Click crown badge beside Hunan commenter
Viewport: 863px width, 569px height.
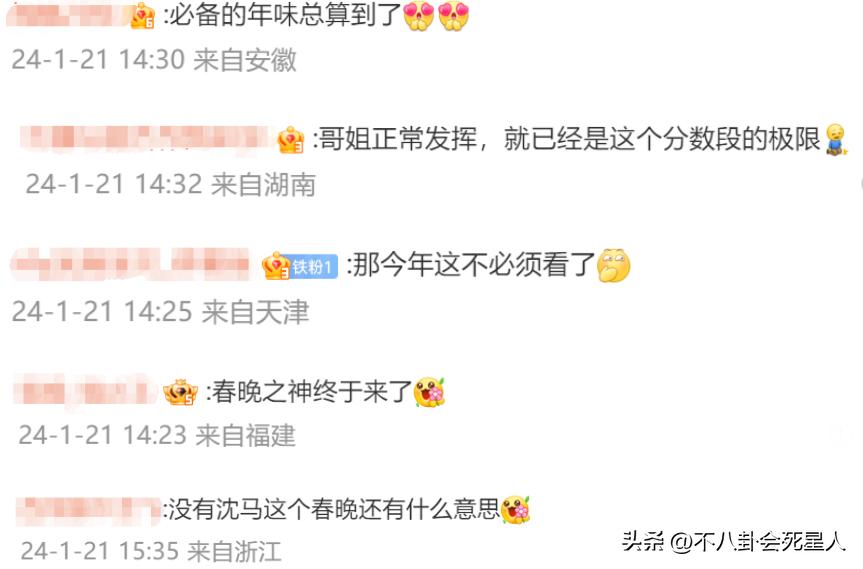(291, 140)
